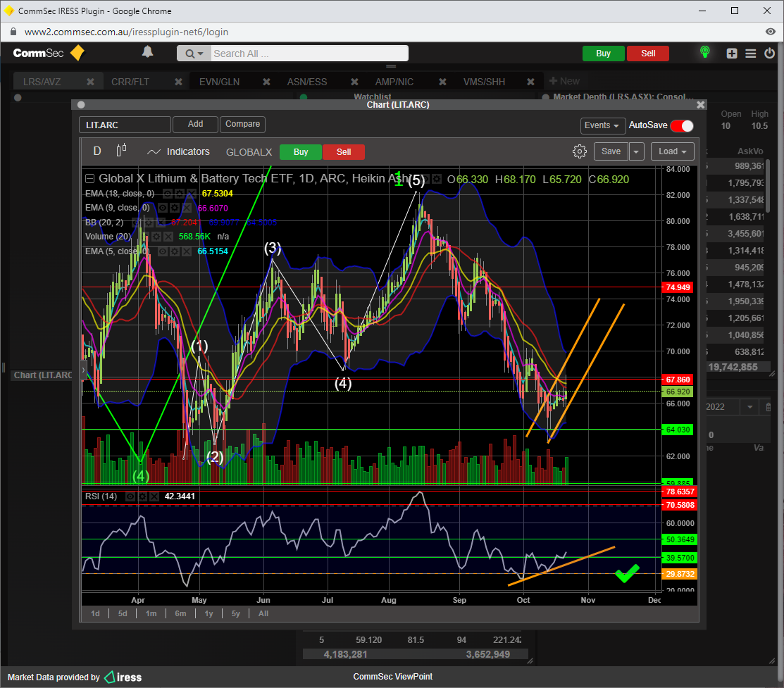Set chart range to 1m
The width and height of the screenshot is (784, 688).
151,613
